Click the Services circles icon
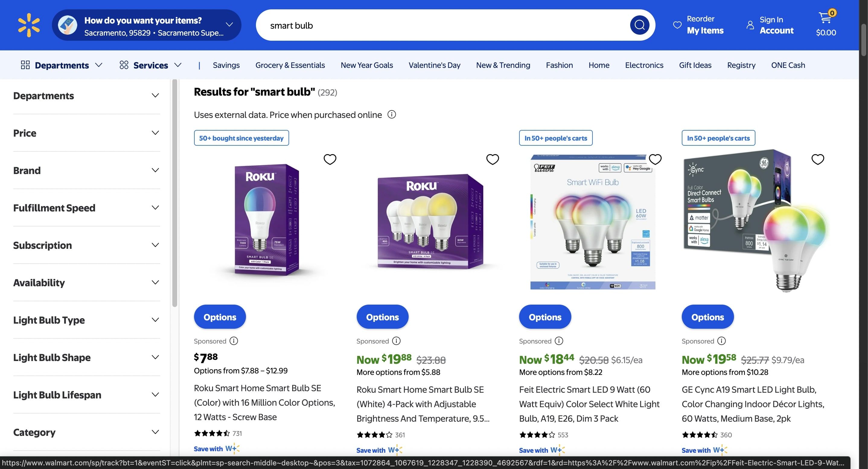The height and width of the screenshot is (469, 868). pyautogui.click(x=124, y=65)
